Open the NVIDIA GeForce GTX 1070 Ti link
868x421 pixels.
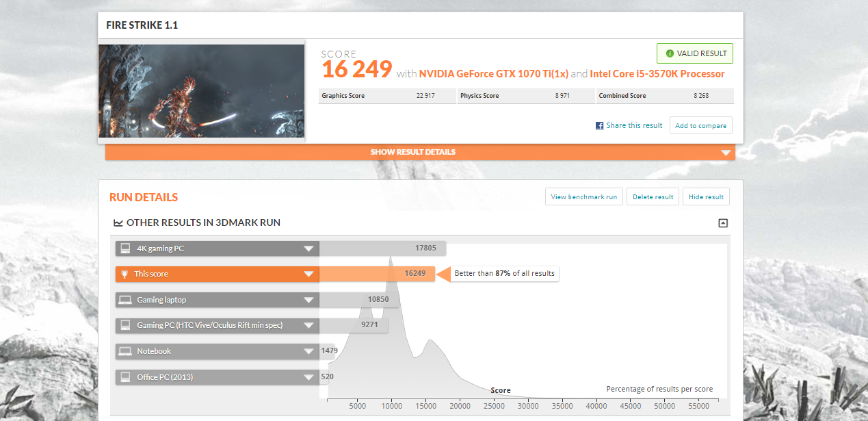point(493,74)
